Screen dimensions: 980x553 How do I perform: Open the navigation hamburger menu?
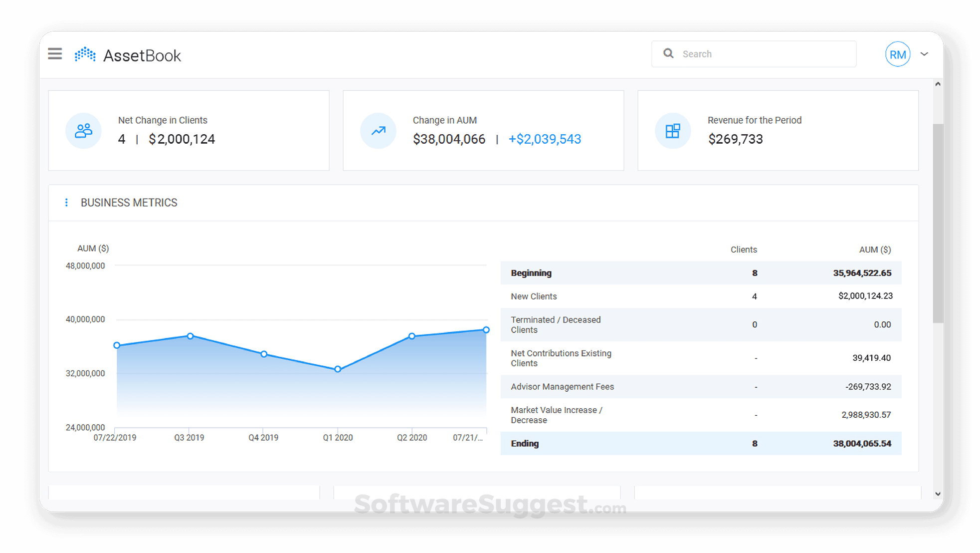[55, 54]
